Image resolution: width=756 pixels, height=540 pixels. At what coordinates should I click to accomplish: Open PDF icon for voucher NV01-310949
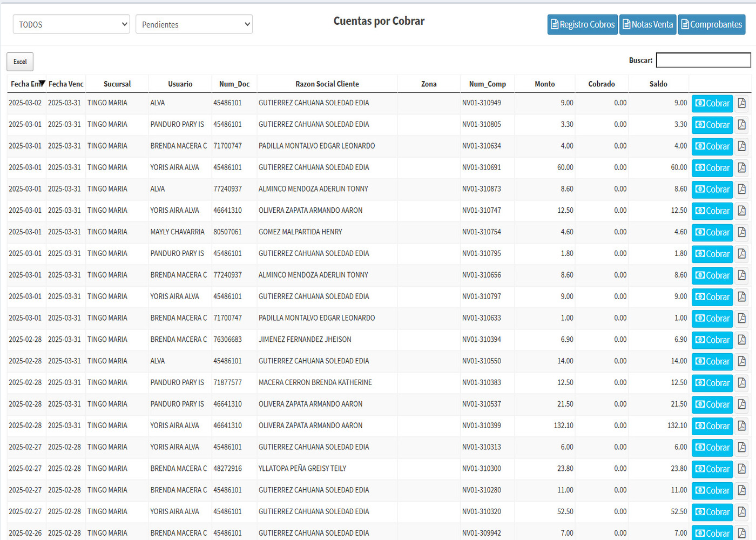(x=741, y=103)
